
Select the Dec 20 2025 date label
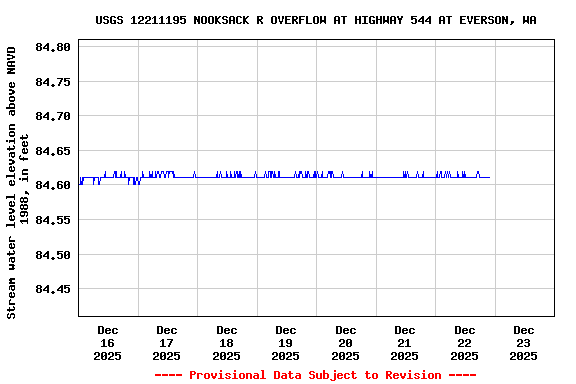pos(345,343)
